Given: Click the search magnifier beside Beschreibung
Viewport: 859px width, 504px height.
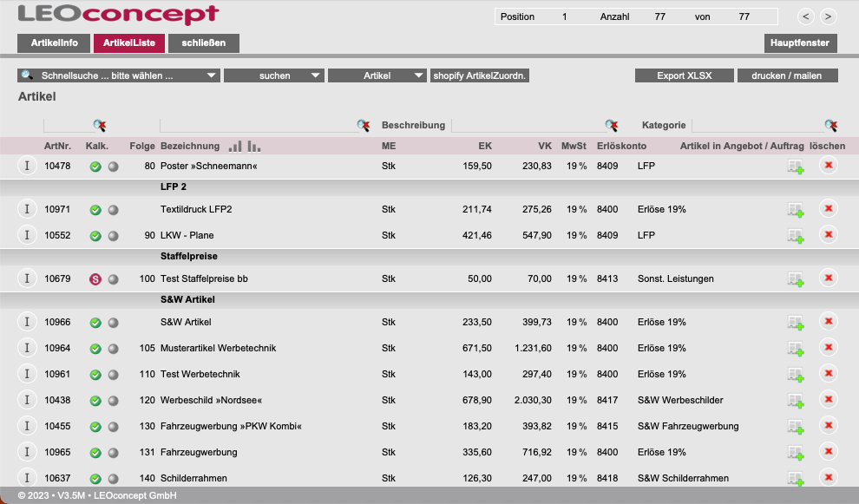Looking at the screenshot, I should 364,126.
